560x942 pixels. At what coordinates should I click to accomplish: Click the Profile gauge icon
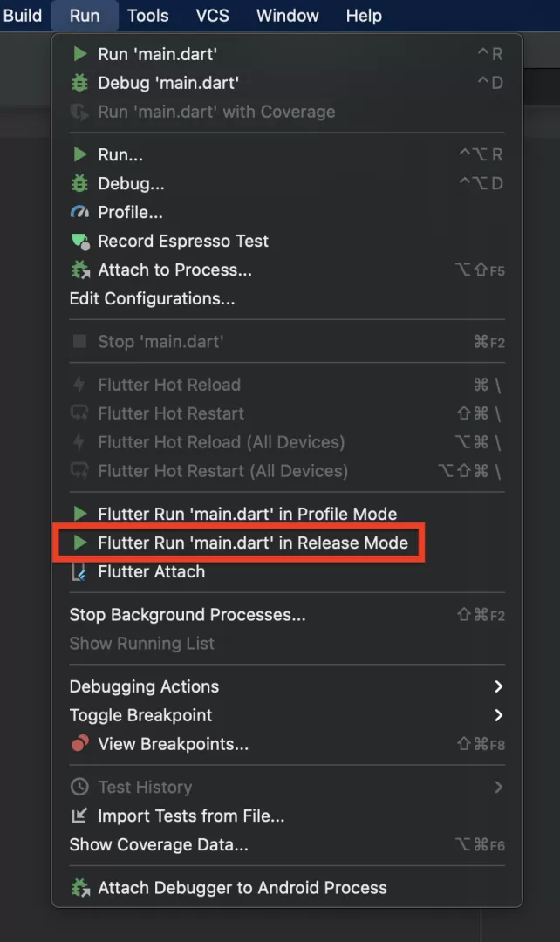[x=79, y=212]
